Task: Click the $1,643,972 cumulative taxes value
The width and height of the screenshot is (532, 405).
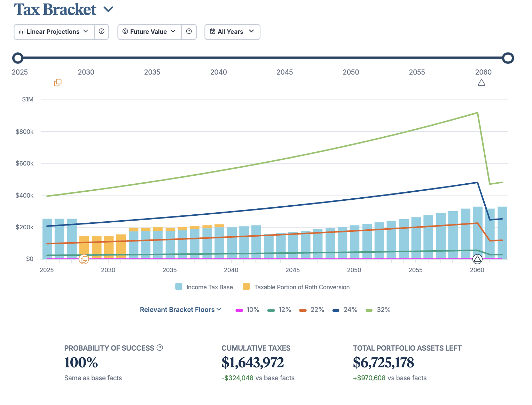Action: click(x=253, y=362)
